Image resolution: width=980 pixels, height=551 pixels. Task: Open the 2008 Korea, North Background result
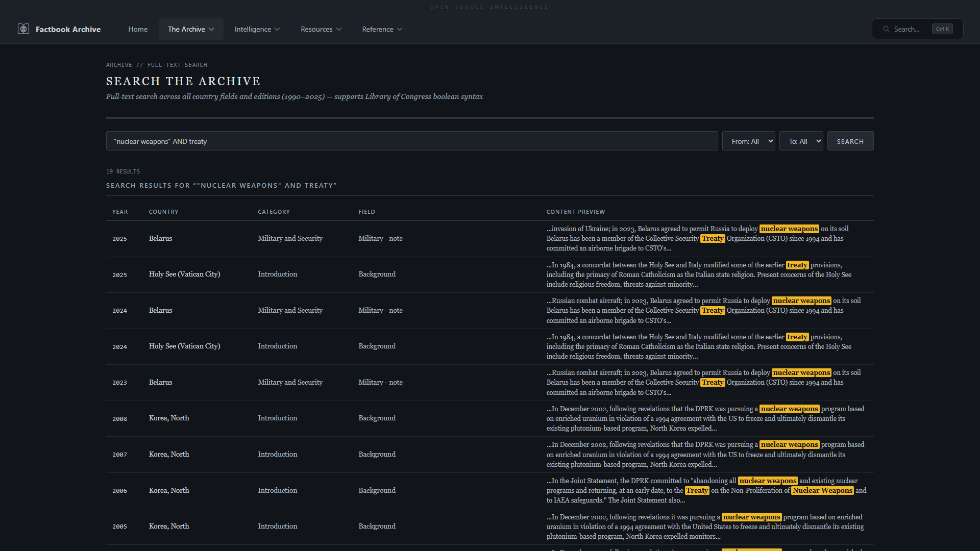pyautogui.click(x=168, y=418)
